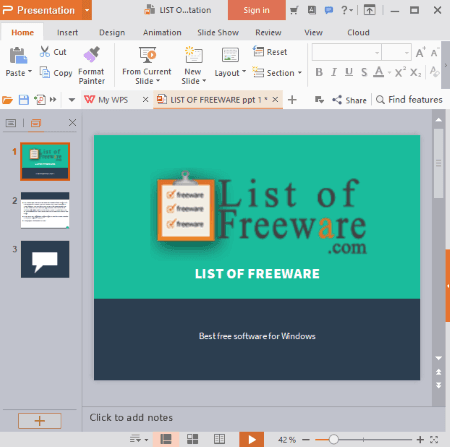Toggle Italic formatting
450x447 pixels.
point(334,72)
